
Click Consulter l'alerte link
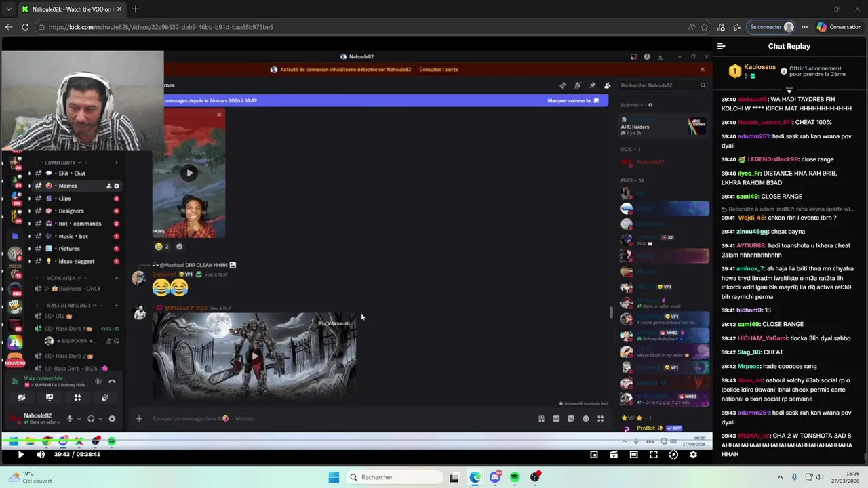click(x=438, y=69)
